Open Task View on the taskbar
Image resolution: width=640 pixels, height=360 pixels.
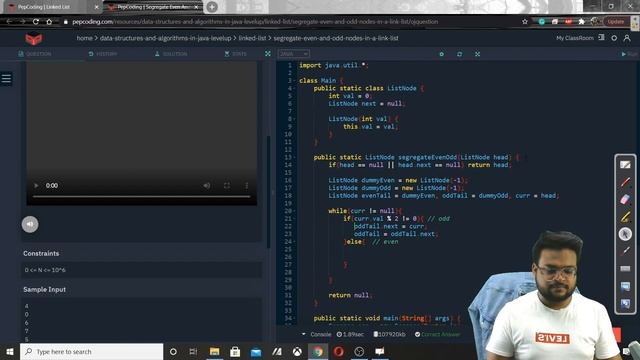(x=193, y=351)
